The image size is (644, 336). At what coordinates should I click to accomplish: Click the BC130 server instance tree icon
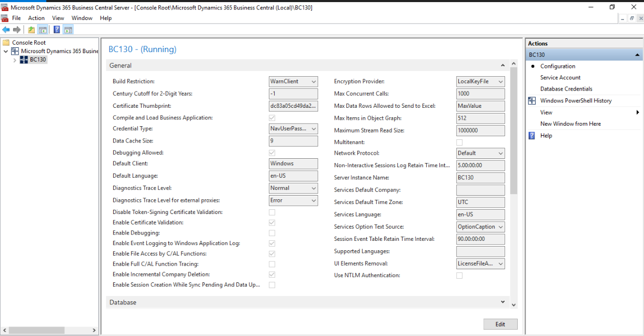[24, 60]
